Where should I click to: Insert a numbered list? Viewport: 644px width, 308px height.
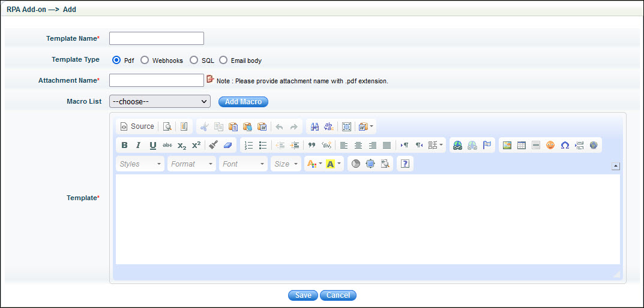(249, 145)
